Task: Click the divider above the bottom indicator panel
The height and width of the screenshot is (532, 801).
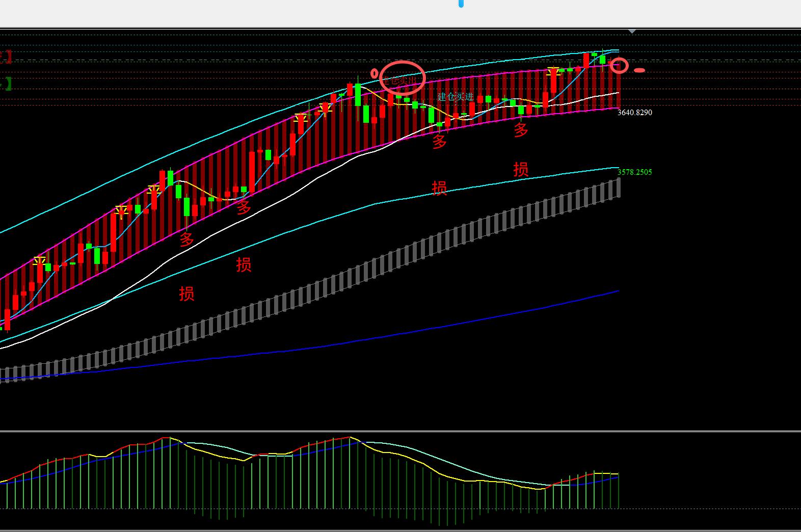Action: [x=400, y=432]
